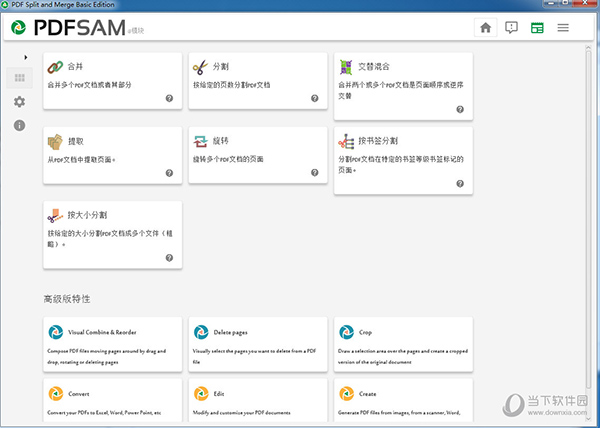Open the 交替混合 module title
The image size is (600, 428).
[373, 67]
